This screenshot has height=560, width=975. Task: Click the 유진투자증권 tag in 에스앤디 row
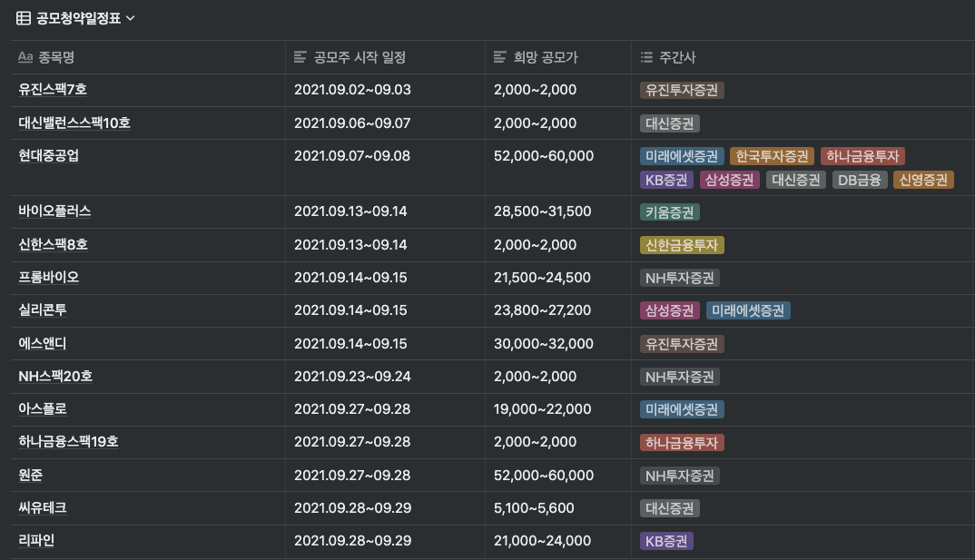pyautogui.click(x=682, y=344)
